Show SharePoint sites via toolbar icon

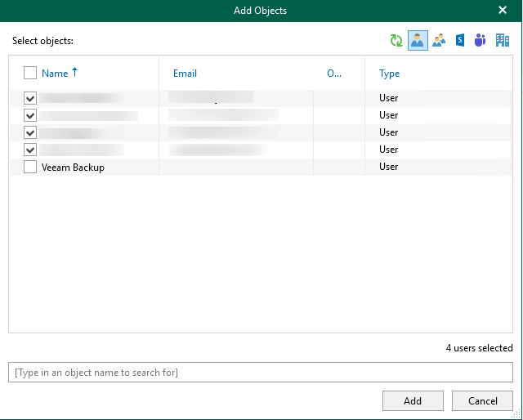click(460, 41)
